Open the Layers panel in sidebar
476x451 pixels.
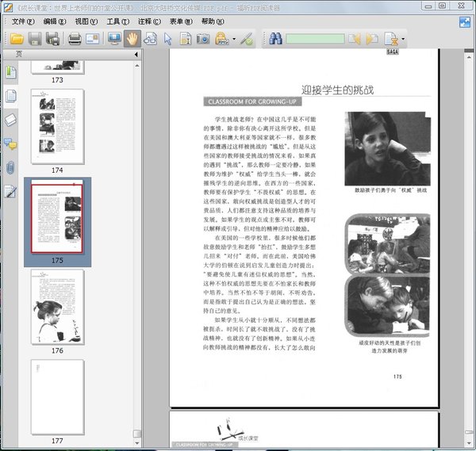pyautogui.click(x=10, y=120)
